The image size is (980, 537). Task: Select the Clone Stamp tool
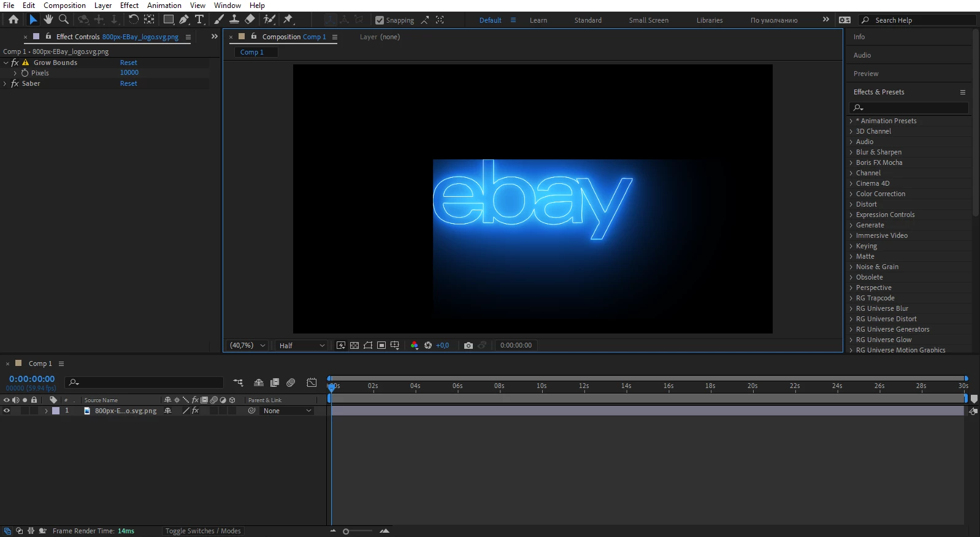click(x=234, y=20)
